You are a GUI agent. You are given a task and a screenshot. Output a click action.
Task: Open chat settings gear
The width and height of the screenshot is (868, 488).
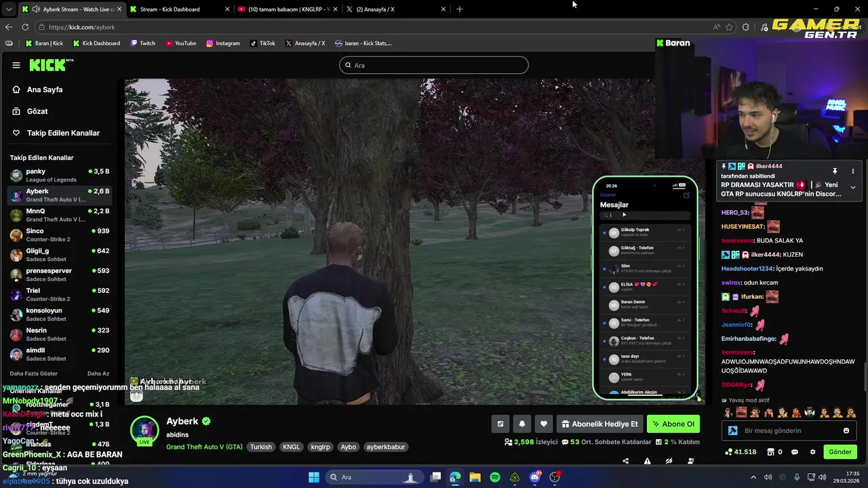813,452
